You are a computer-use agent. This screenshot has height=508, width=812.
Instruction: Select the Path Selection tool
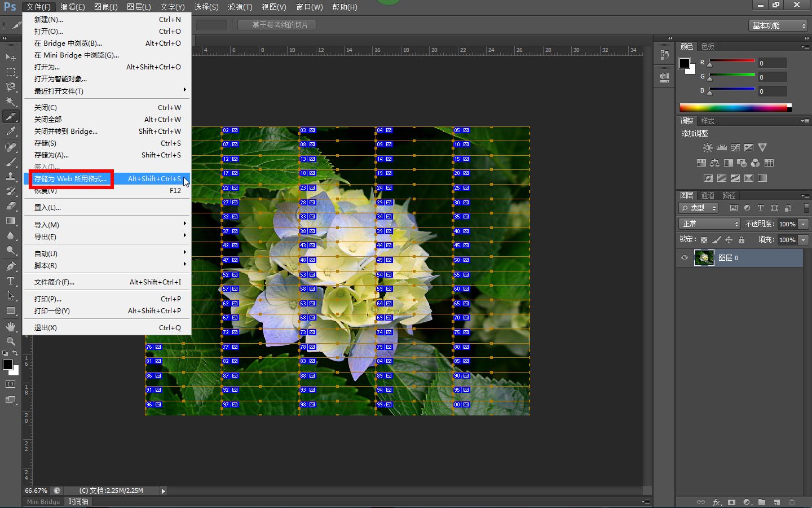(x=11, y=295)
